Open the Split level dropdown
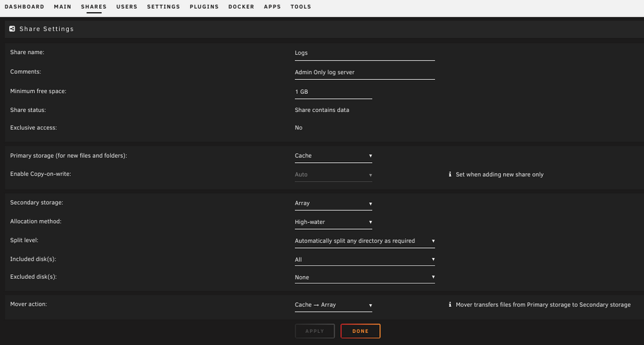Image resolution: width=644 pixels, height=345 pixels. 365,241
